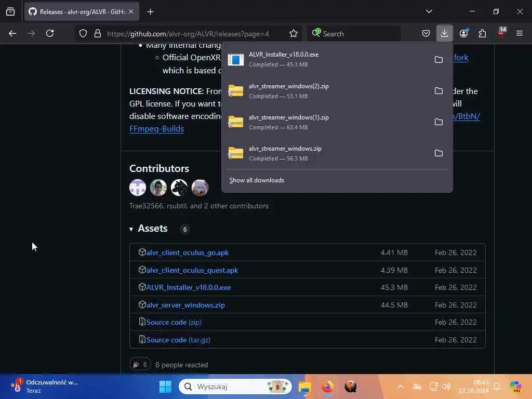
Task: Open third contributor avatar
Action: point(179,188)
